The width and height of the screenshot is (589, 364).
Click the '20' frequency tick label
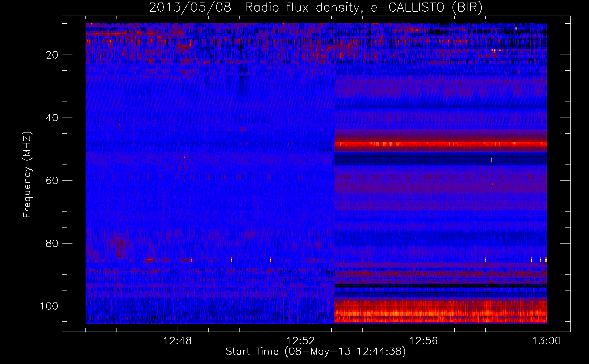[x=52, y=55]
